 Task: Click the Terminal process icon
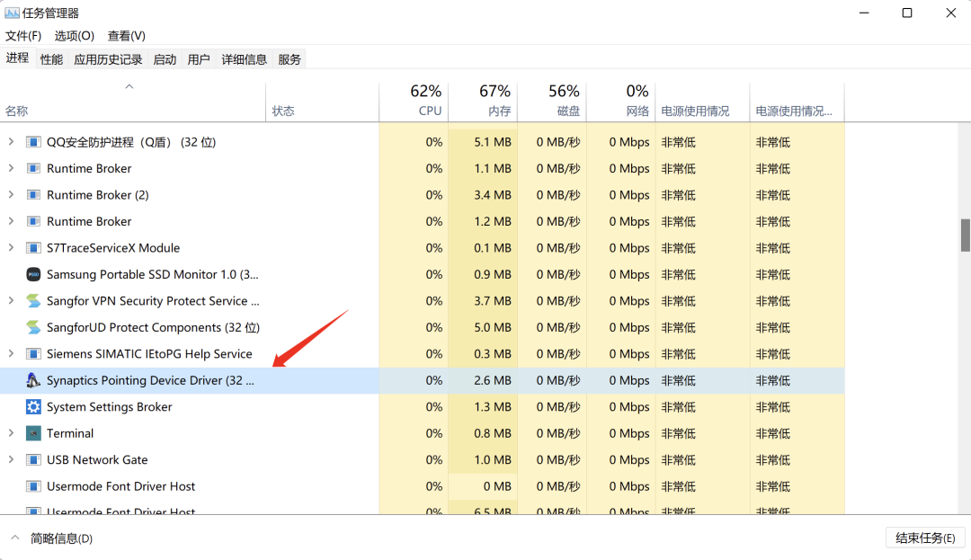click(33, 433)
